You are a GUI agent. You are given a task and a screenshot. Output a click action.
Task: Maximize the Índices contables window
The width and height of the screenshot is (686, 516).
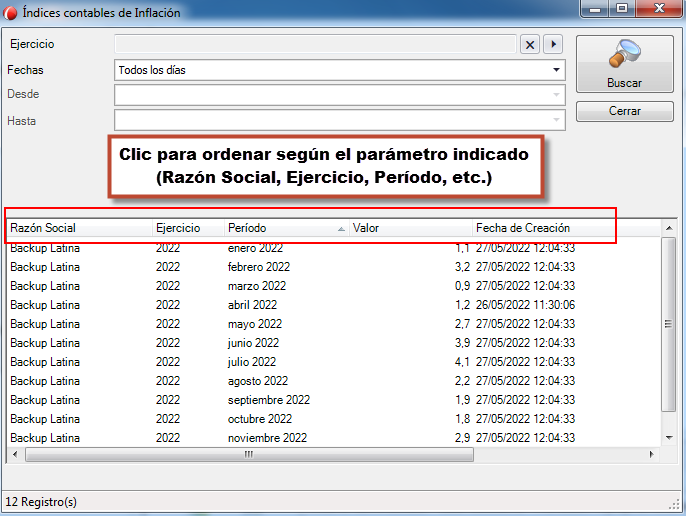[x=622, y=9]
